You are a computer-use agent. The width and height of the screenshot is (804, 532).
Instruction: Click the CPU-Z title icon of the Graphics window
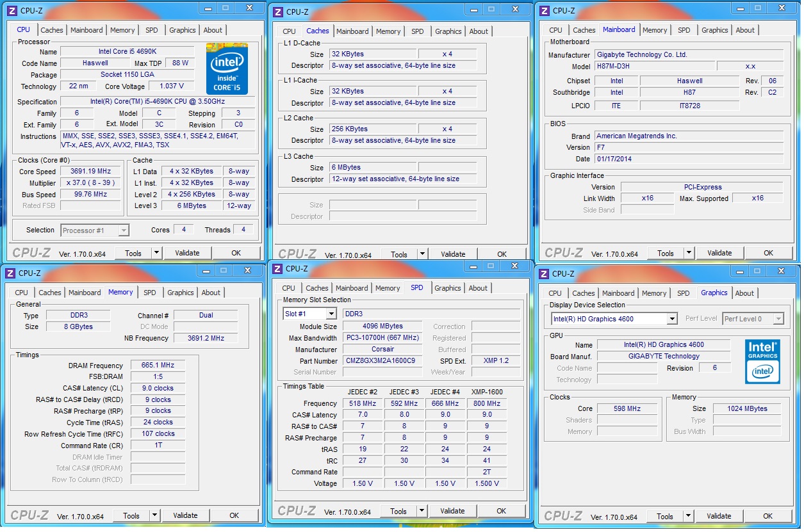[543, 273]
